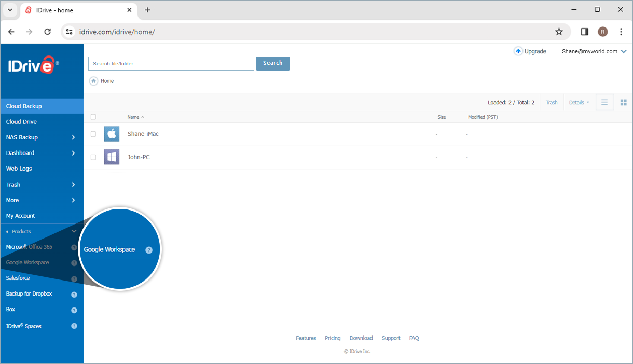Focus the Search file/folder field
Viewport: 633px width, 364px height.
tap(171, 63)
